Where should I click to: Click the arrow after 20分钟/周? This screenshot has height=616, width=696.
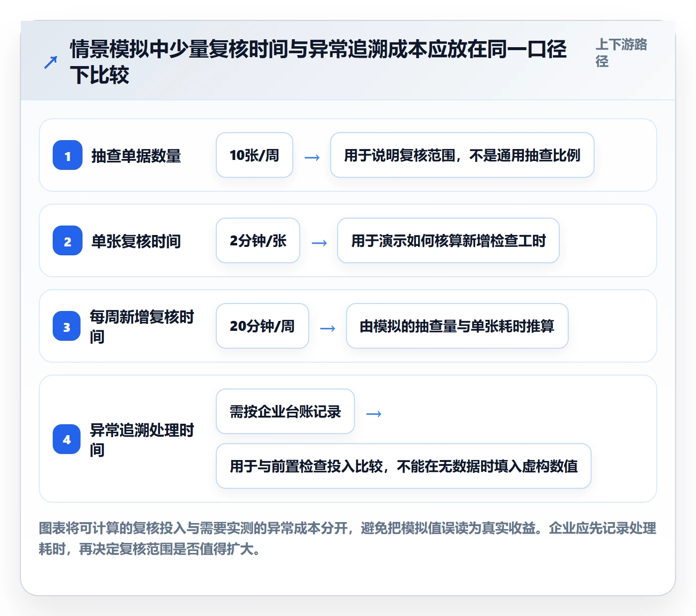[x=328, y=328]
